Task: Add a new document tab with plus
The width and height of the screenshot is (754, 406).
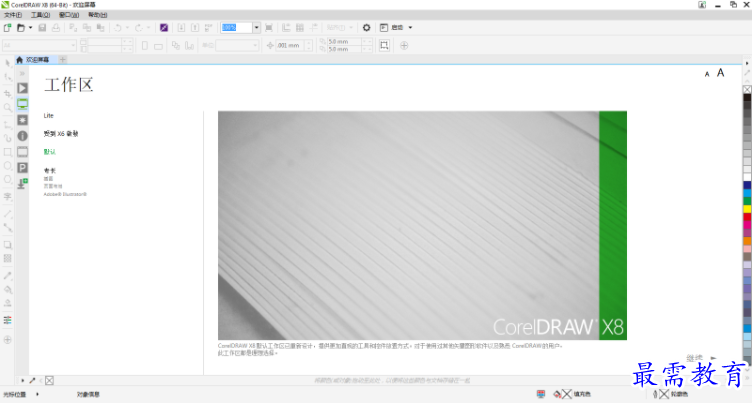Action: [x=63, y=60]
